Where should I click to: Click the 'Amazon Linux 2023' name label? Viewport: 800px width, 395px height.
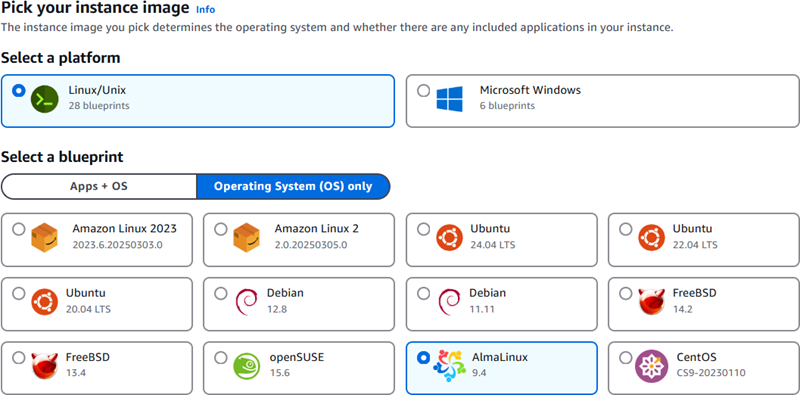(x=124, y=229)
